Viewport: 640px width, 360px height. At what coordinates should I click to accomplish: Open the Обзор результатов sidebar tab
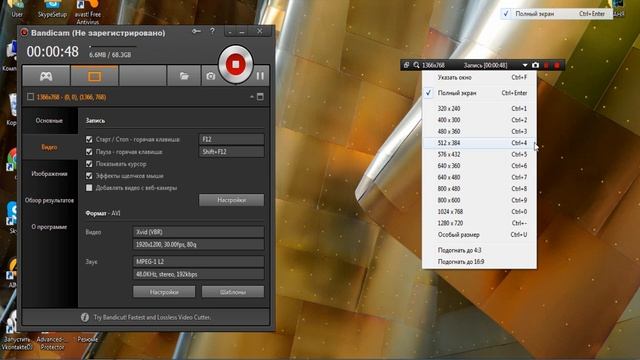coord(49,200)
